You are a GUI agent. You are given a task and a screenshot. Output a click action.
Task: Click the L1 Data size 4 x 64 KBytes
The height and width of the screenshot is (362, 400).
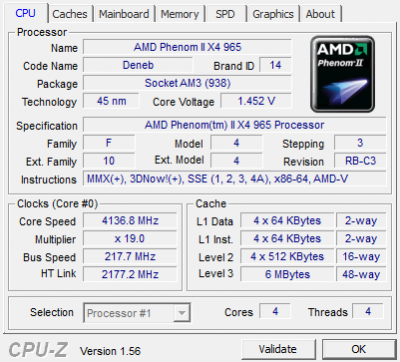(x=287, y=221)
